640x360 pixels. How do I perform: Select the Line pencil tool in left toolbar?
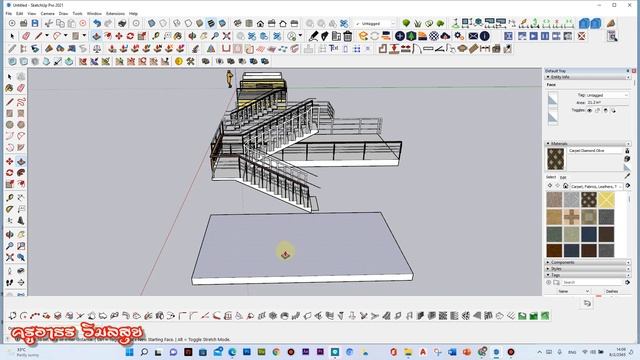click(x=10, y=101)
